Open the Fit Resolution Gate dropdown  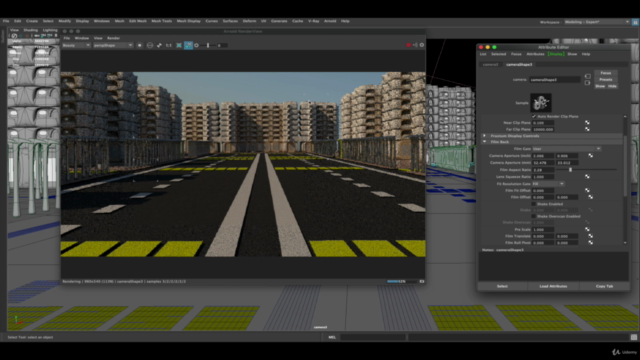click(548, 184)
